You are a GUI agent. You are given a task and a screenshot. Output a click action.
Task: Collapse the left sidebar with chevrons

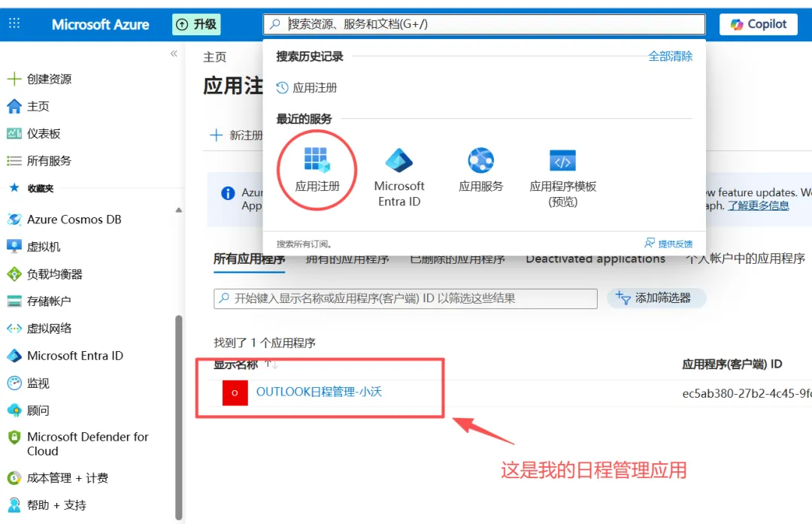tap(174, 53)
